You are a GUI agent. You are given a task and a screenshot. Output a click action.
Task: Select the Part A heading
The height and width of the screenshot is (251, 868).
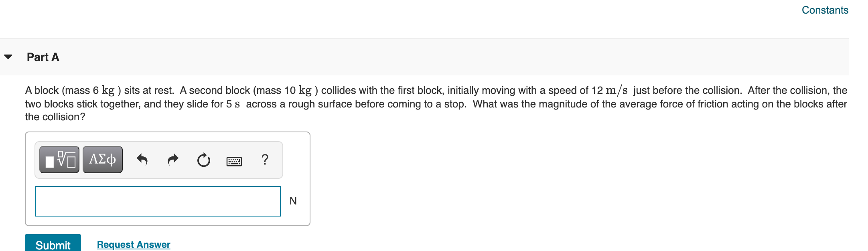tap(43, 57)
